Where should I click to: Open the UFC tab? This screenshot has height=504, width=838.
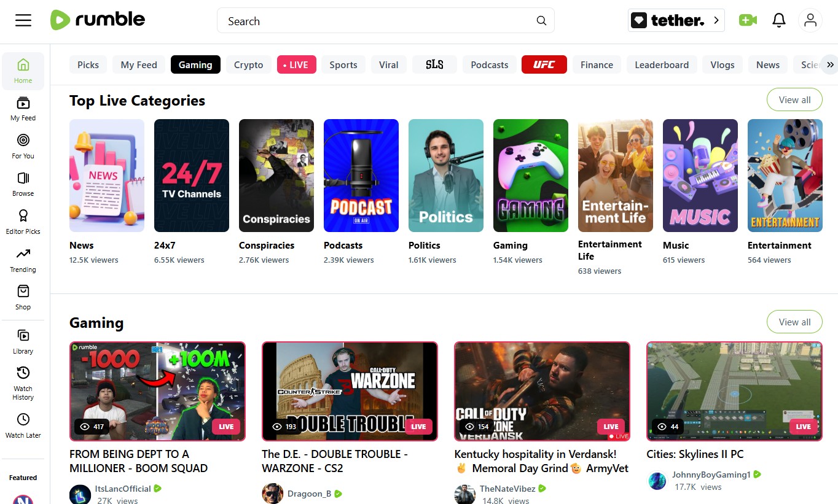pos(544,64)
